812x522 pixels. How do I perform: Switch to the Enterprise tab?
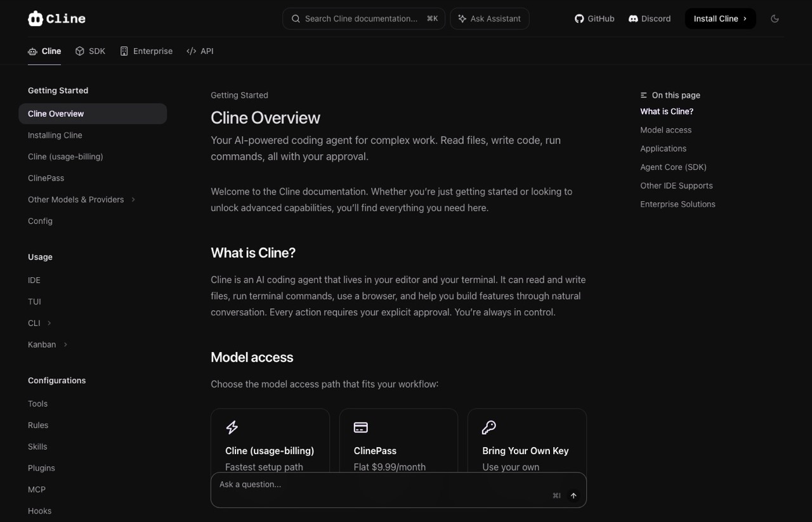click(x=147, y=51)
